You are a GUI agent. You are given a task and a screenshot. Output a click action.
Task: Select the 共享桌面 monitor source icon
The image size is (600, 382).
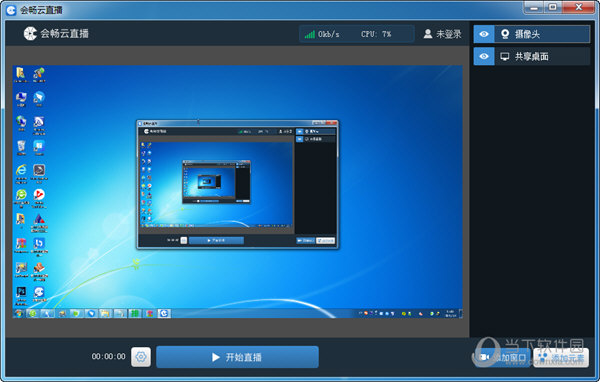click(505, 57)
